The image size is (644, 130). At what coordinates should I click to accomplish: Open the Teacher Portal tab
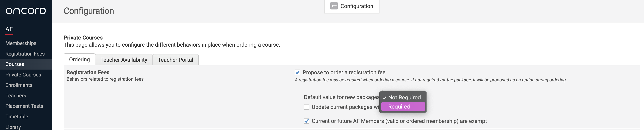175,60
